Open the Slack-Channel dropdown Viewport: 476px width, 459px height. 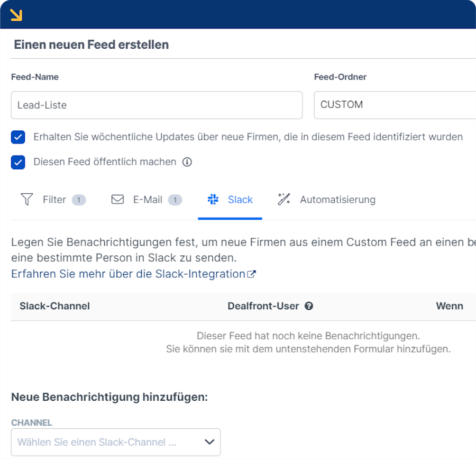tap(116, 442)
